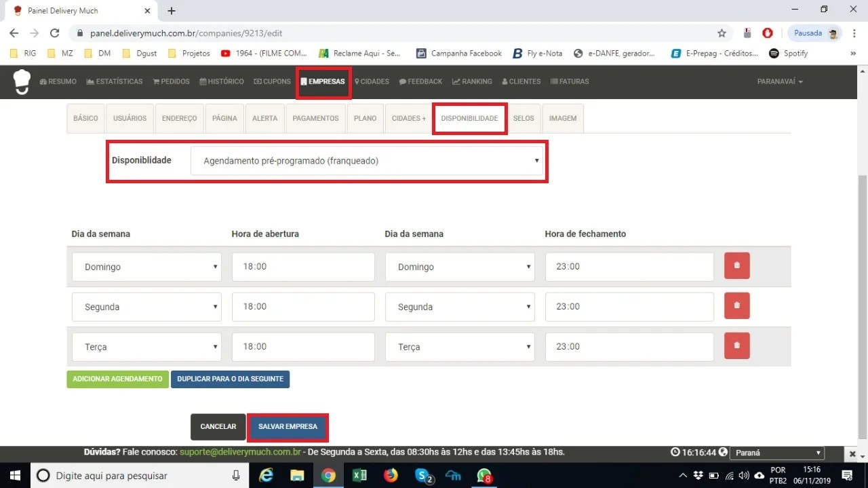The image size is (868, 488).
Task: Open the Windows notification center
Action: (847, 475)
